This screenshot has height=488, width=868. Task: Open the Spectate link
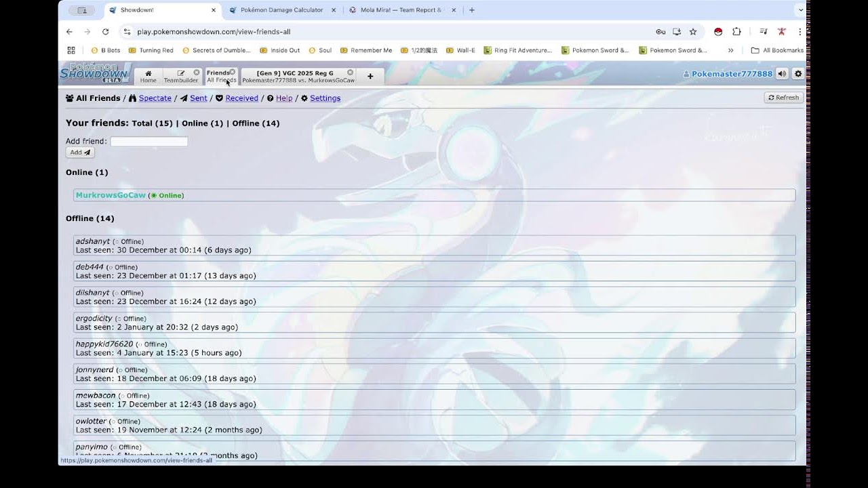[155, 98]
